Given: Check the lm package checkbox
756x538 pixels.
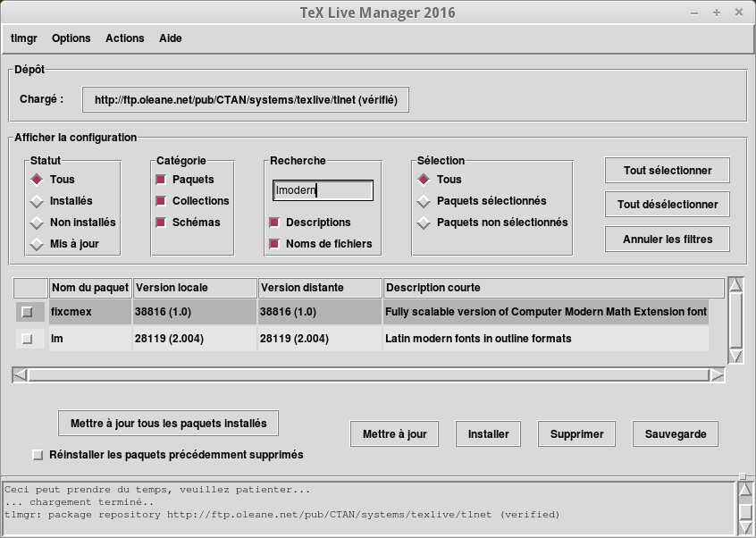Looking at the screenshot, I should click(27, 340).
